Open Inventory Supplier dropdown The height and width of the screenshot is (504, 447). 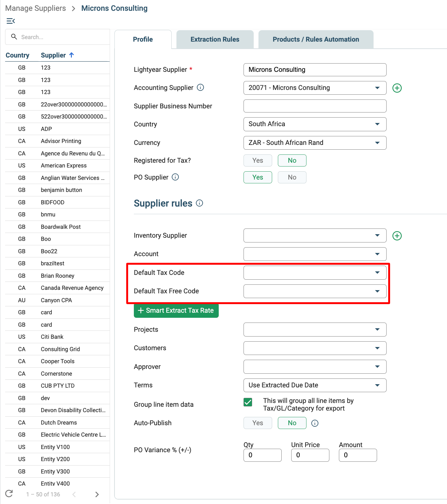coord(315,235)
